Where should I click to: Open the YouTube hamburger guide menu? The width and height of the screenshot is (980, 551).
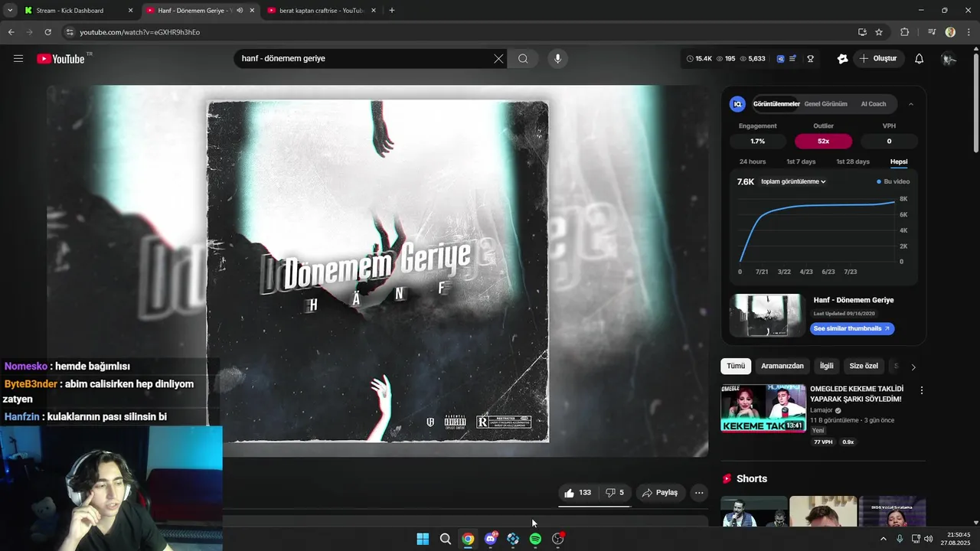click(18, 59)
